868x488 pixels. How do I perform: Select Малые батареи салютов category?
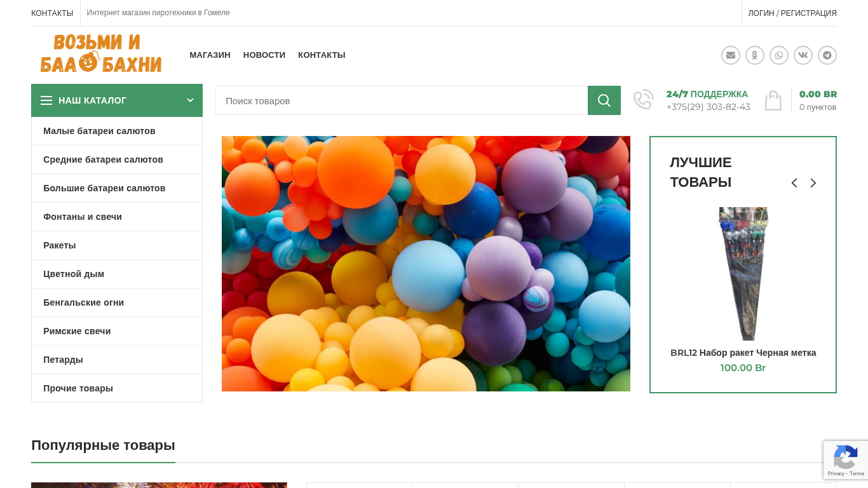pyautogui.click(x=117, y=131)
